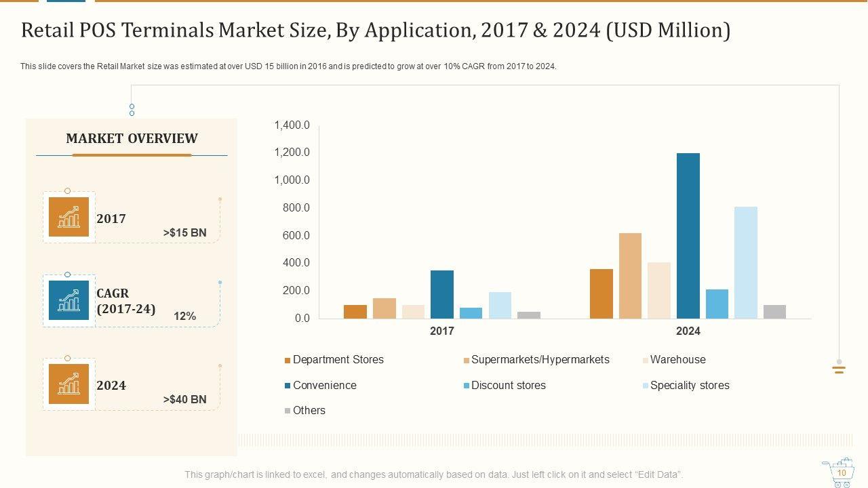Click the orange equals-sign marker below chart
Viewport: 868px width, 488px height.
coord(839,369)
